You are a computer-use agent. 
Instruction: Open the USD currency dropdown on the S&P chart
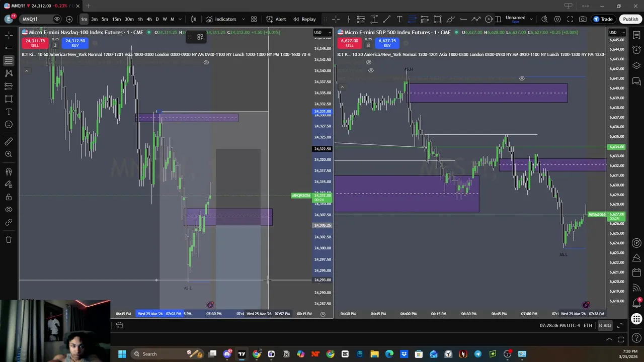click(x=617, y=33)
